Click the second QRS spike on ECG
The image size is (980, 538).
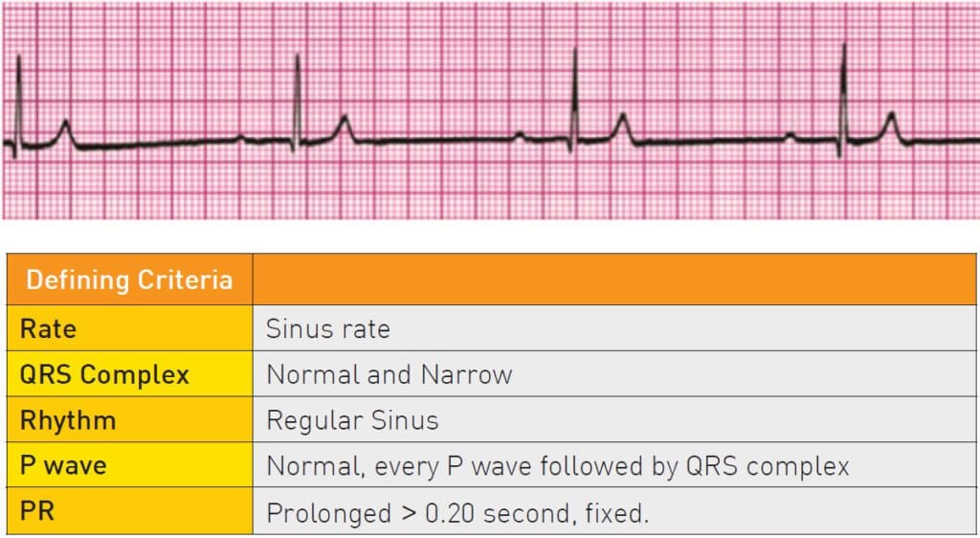tap(297, 103)
